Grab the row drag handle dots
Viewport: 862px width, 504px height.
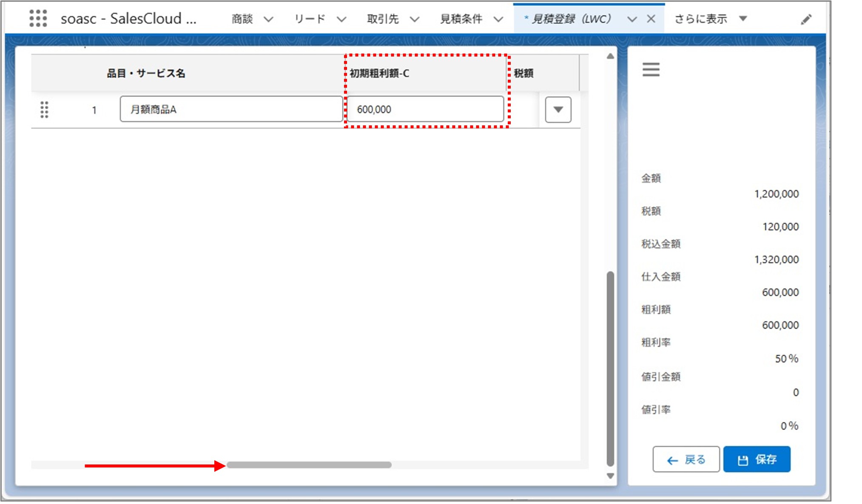(x=44, y=110)
